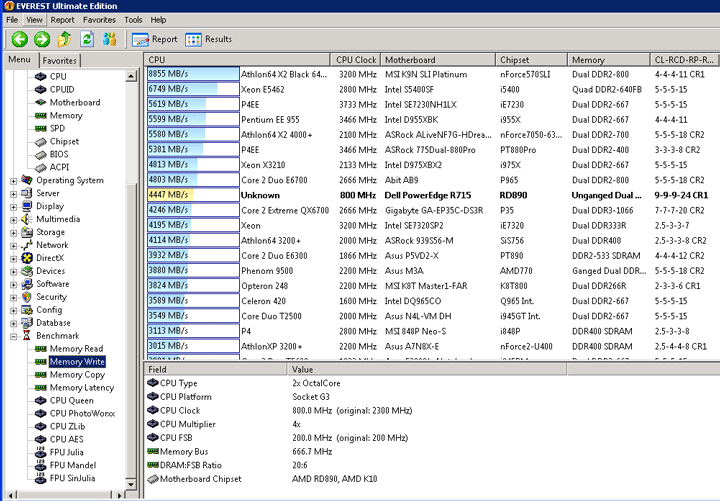Click the Up level arrow toolbar icon
Screen dimensions: 720x501
click(64, 39)
